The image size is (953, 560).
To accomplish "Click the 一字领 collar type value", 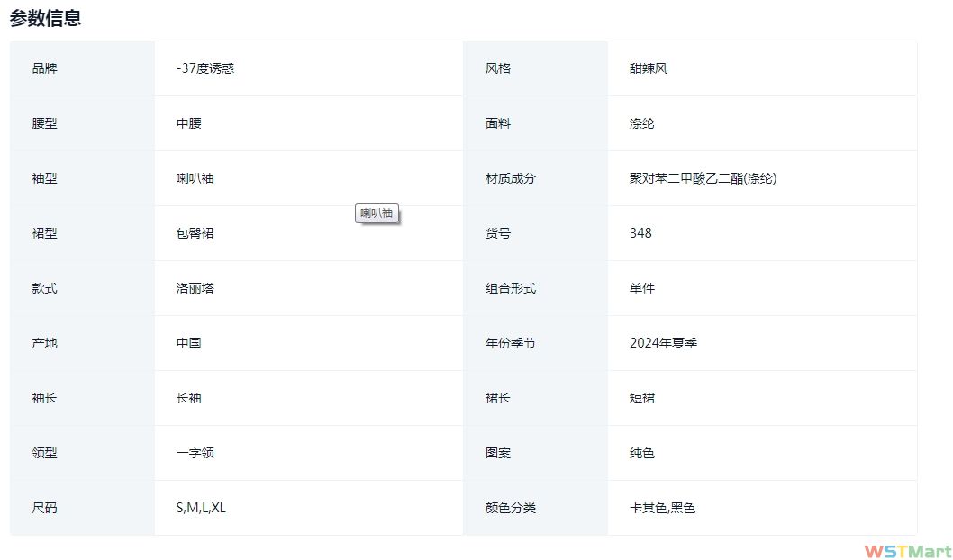I will pyautogui.click(x=195, y=453).
